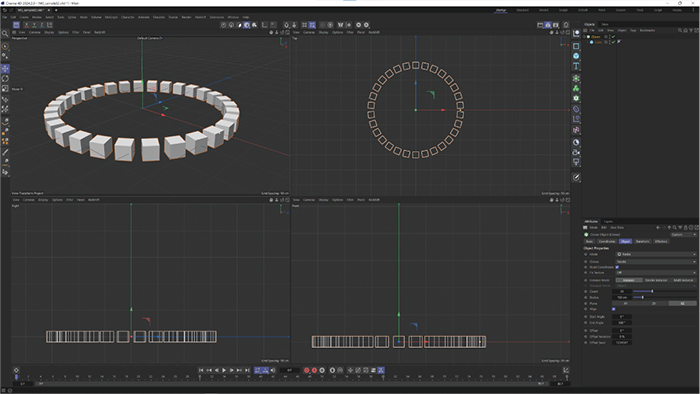700x394 pixels.
Task: Click the Offset Seed input field
Action: click(x=621, y=343)
